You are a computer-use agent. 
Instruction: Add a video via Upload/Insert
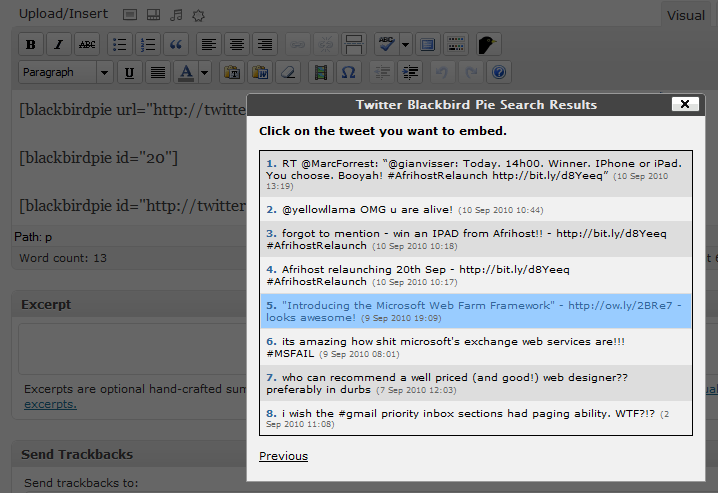(153, 15)
